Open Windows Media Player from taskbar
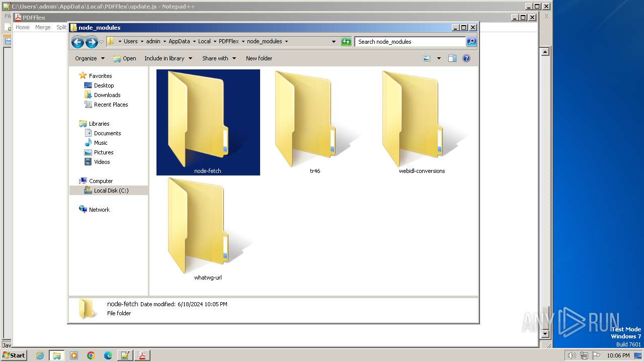Viewport: 644px width, 362px height. [x=74, y=355]
